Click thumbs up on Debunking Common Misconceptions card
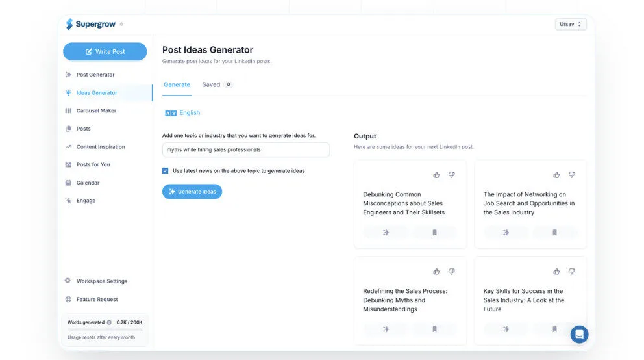 pyautogui.click(x=436, y=175)
